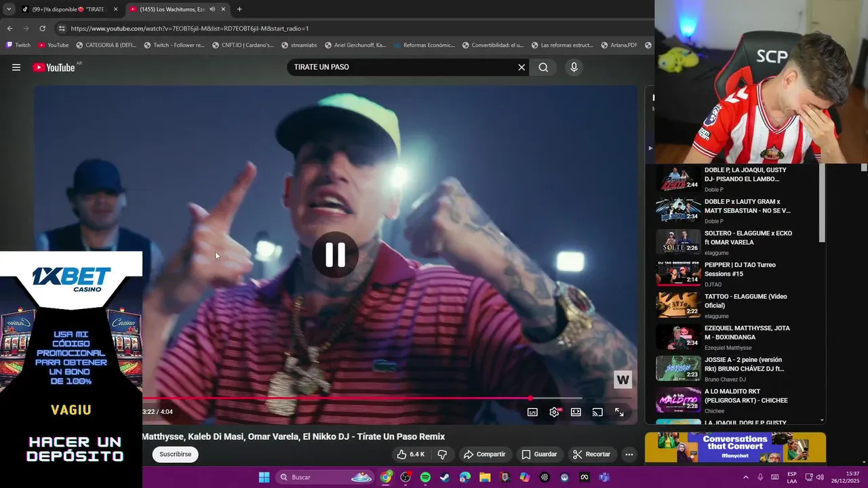
Task: Share the video with Compartir
Action: [x=484, y=454]
